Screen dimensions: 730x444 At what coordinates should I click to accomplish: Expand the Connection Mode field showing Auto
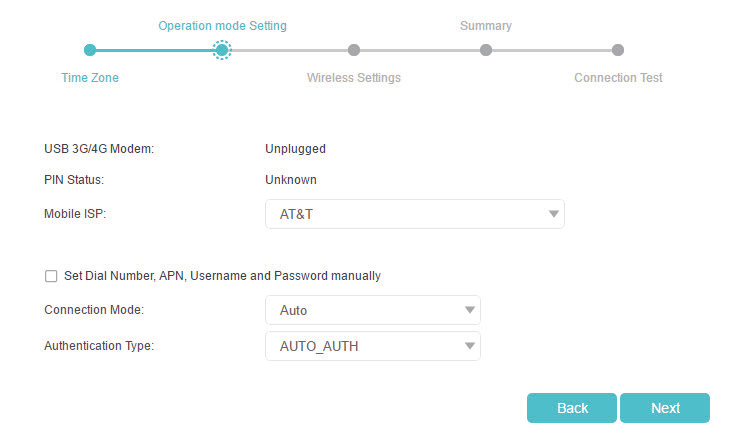(x=360, y=310)
